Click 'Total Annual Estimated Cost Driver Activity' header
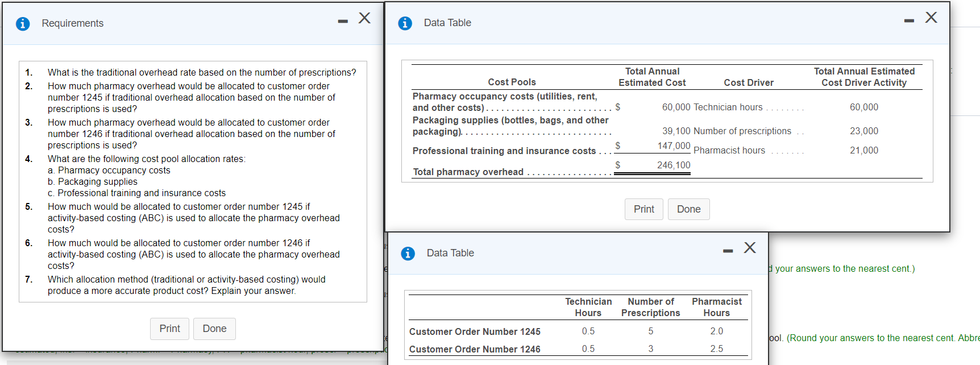980x365 pixels. [x=864, y=77]
